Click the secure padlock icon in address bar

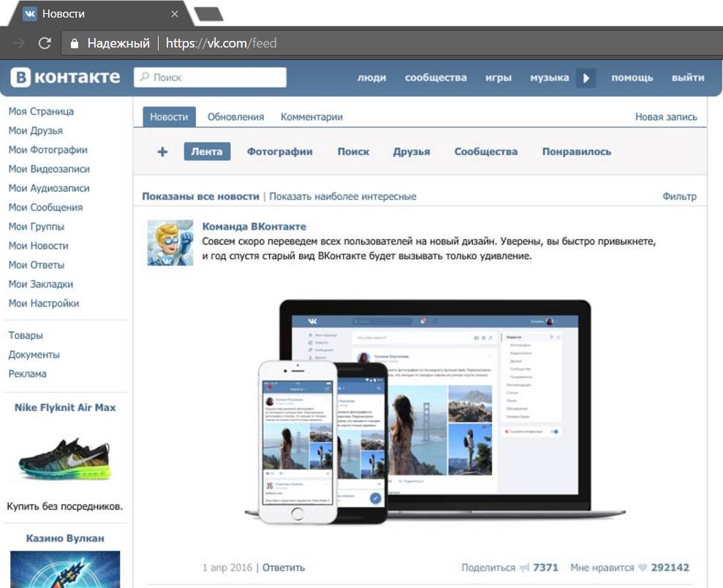[x=74, y=44]
